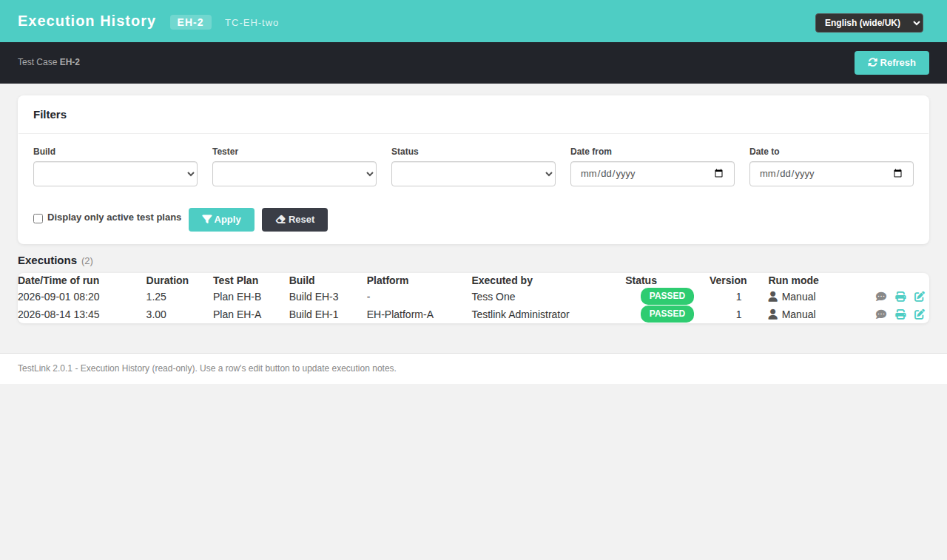Click the Tess One tester name
947x560 pixels.
pyautogui.click(x=493, y=297)
